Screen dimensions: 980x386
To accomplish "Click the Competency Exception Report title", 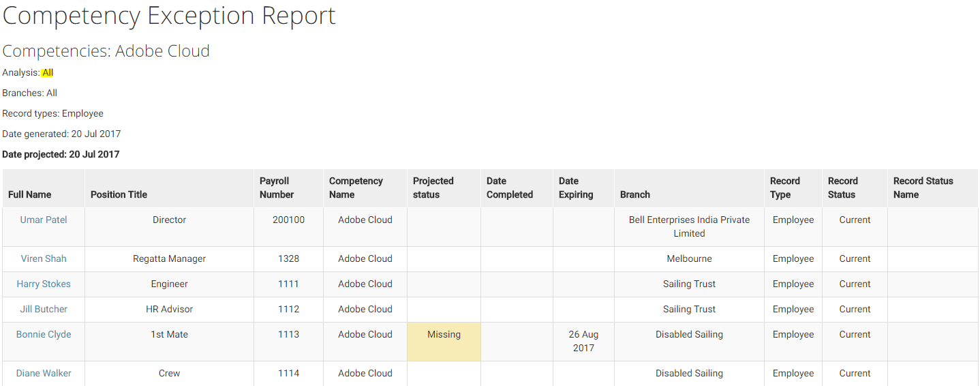I will pos(169,16).
